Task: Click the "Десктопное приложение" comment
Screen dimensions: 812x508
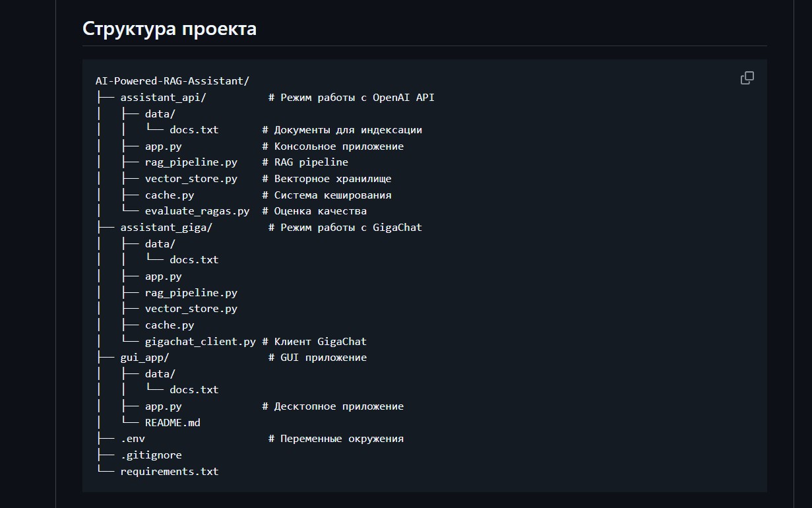Action: [338, 406]
